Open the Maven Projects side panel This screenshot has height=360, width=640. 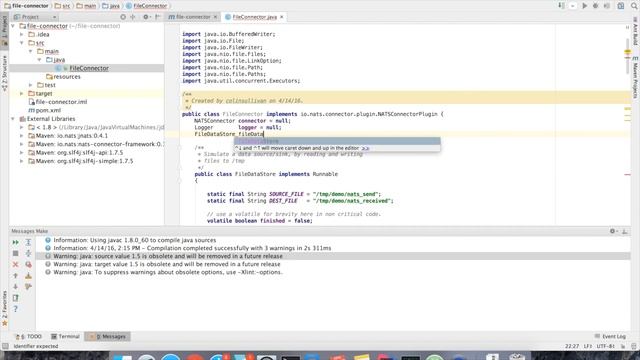point(635,78)
